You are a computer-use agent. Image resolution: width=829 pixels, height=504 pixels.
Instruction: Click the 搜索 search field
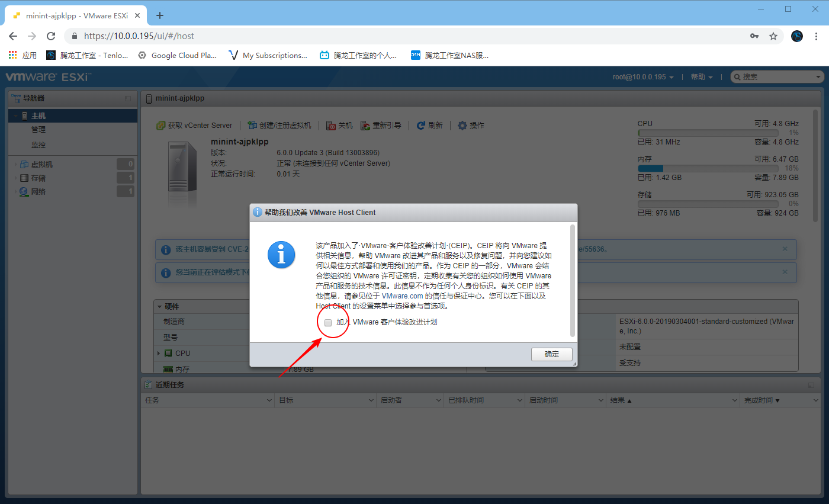777,77
